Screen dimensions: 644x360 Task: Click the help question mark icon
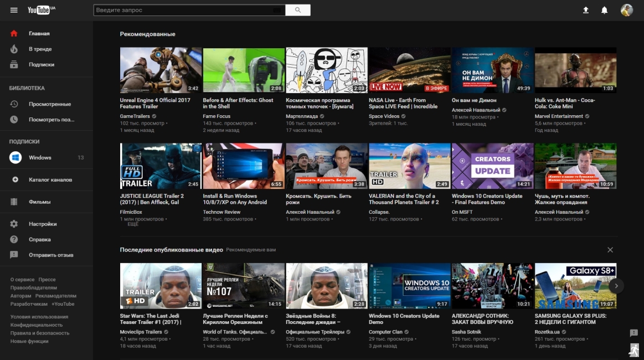click(x=14, y=240)
